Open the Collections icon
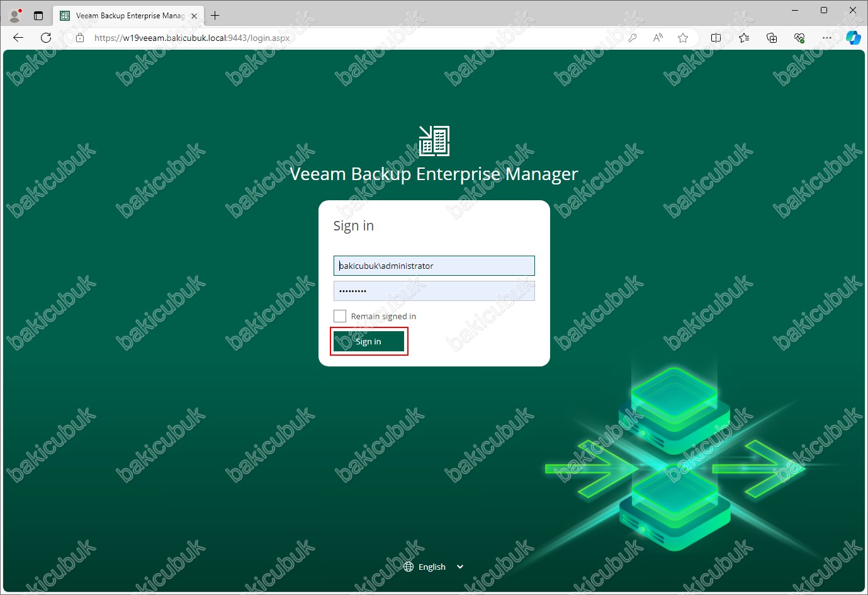Viewport: 868px width, 595px height. [772, 38]
